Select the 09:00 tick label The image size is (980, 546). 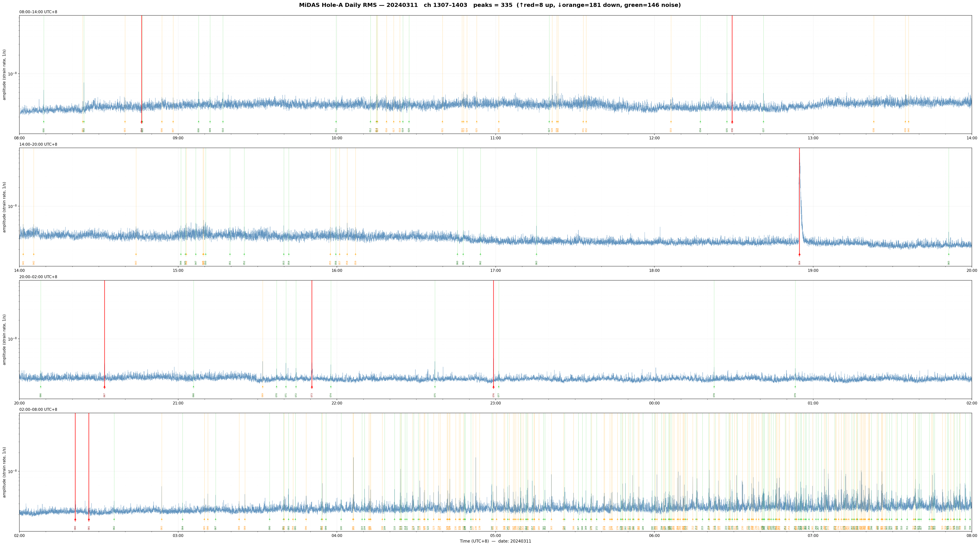pyautogui.click(x=178, y=138)
